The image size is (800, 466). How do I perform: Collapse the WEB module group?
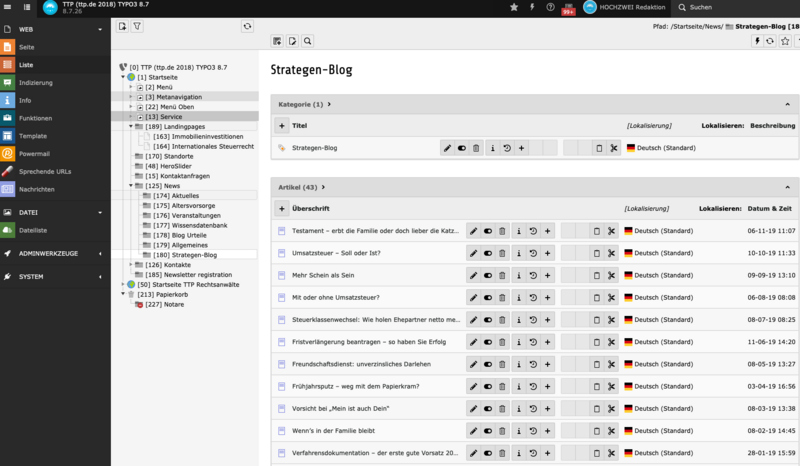tap(100, 30)
